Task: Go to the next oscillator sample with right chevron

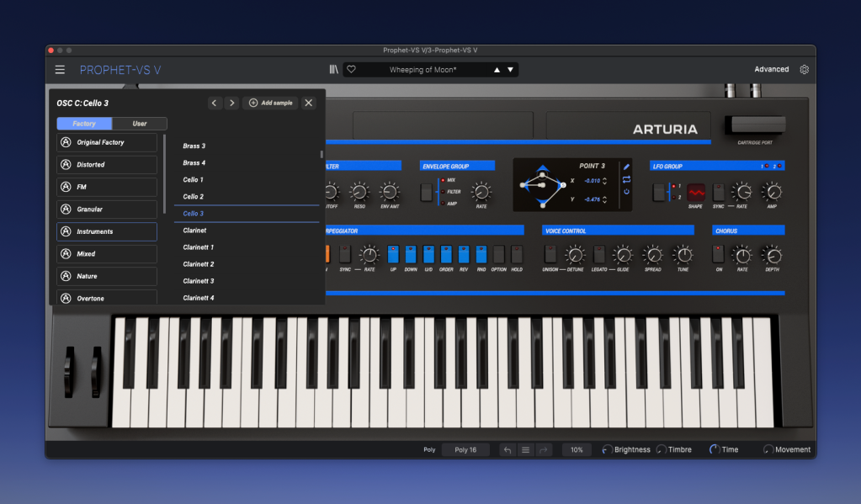Action: 231,103
